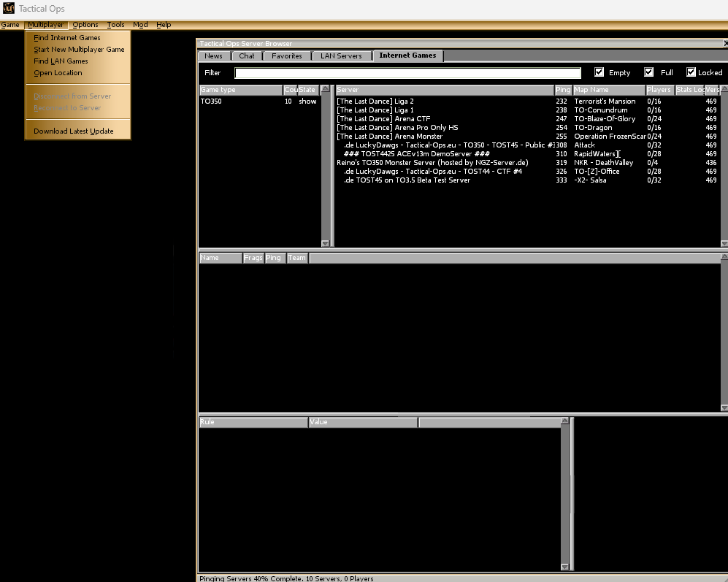Viewport: 728px width, 582px height.
Task: Click the rules list scroll-down arrow
Action: pos(565,567)
